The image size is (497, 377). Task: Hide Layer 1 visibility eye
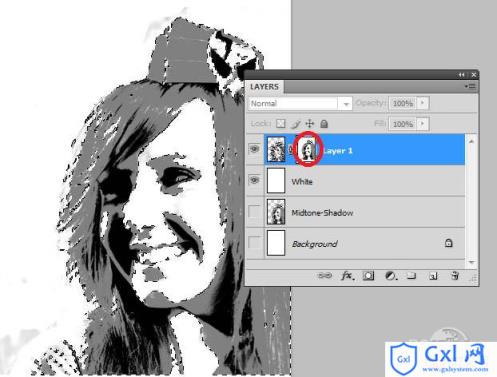pyautogui.click(x=254, y=149)
